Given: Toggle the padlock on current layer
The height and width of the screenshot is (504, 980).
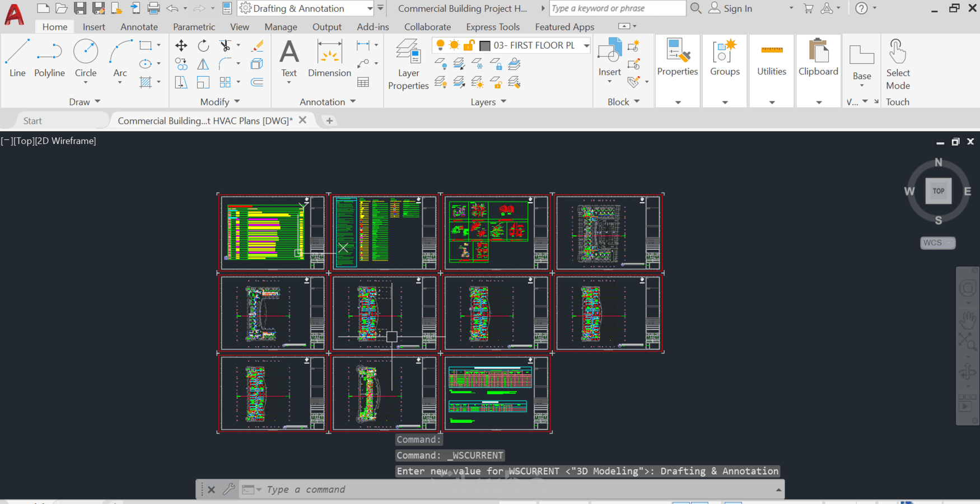Looking at the screenshot, I should click(x=469, y=45).
